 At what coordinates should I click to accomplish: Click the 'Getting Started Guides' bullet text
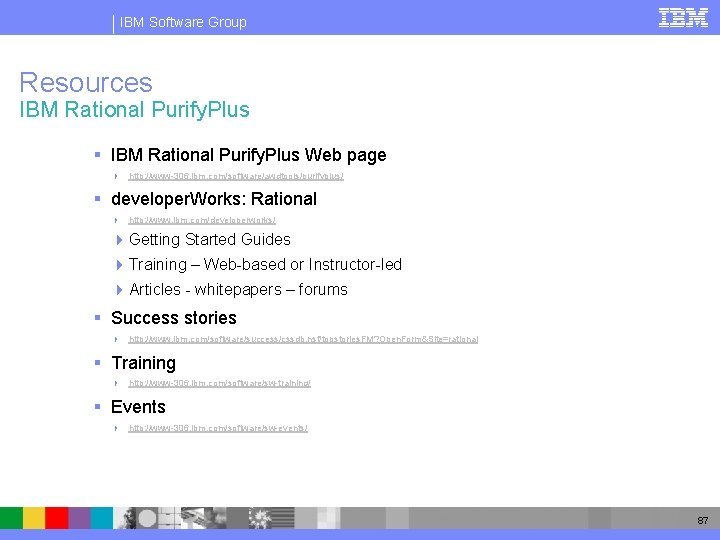coord(210,240)
